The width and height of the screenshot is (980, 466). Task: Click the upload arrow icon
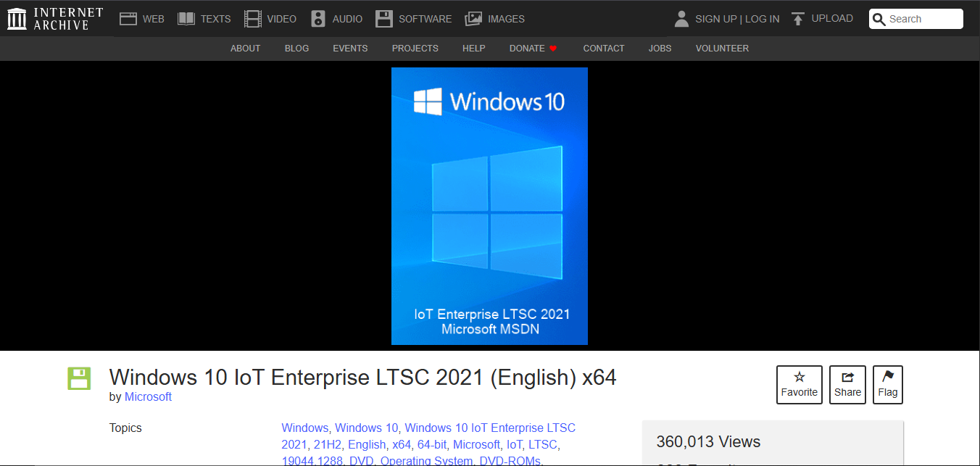[798, 19]
